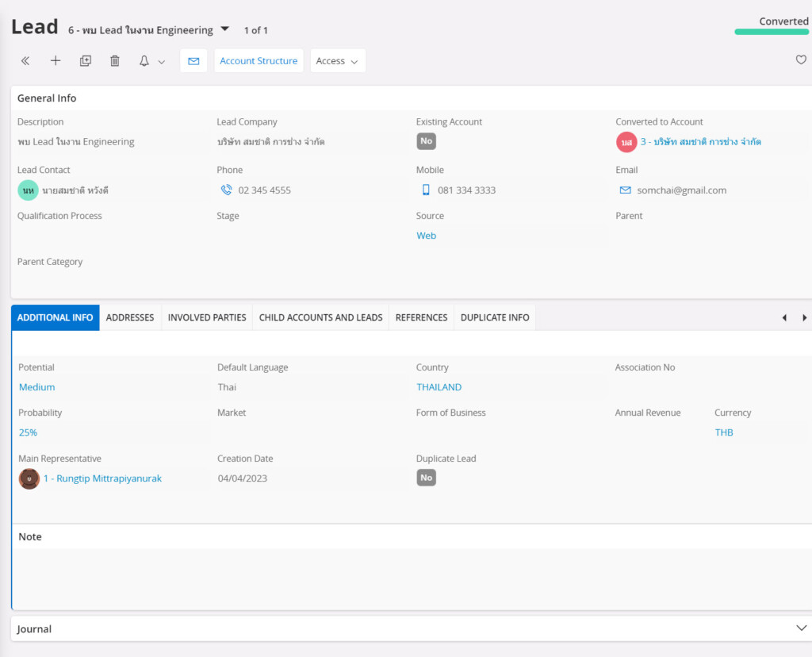Open the Involved Parties tab
Image resolution: width=812 pixels, height=657 pixels.
click(x=207, y=317)
